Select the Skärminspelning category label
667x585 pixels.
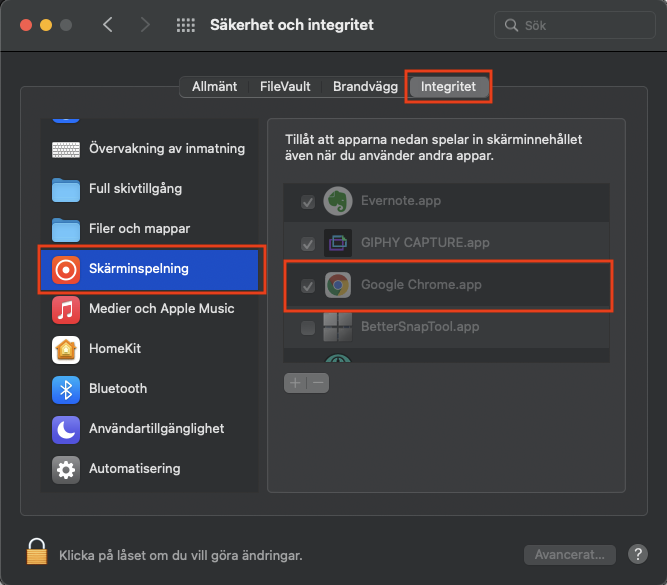click(x=139, y=268)
